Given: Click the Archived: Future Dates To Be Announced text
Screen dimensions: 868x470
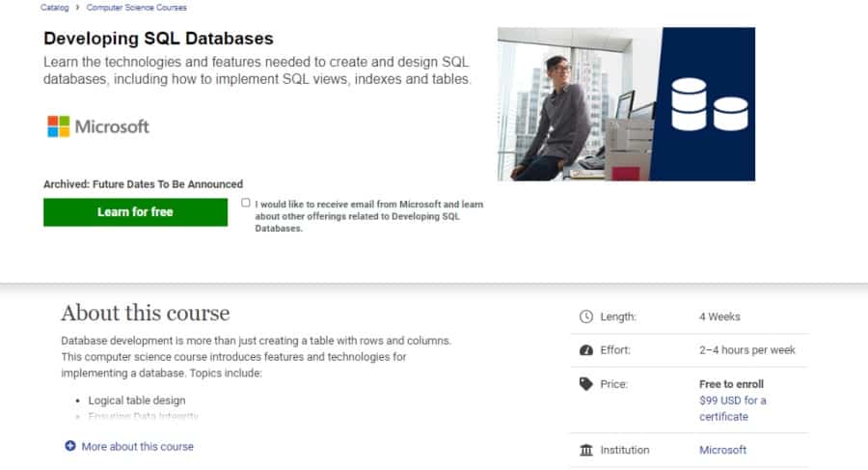Looking at the screenshot, I should click(143, 184).
